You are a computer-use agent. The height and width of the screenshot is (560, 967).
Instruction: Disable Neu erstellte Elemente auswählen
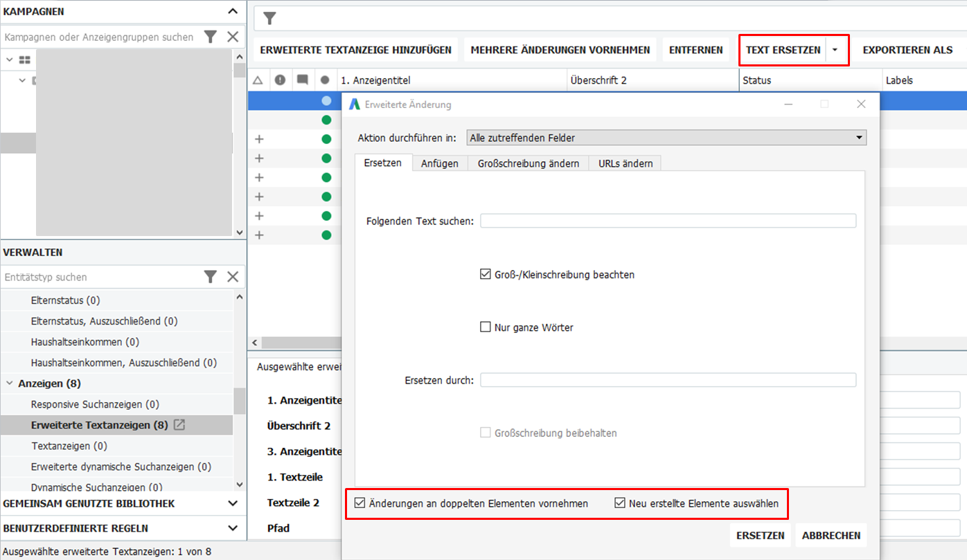(620, 503)
